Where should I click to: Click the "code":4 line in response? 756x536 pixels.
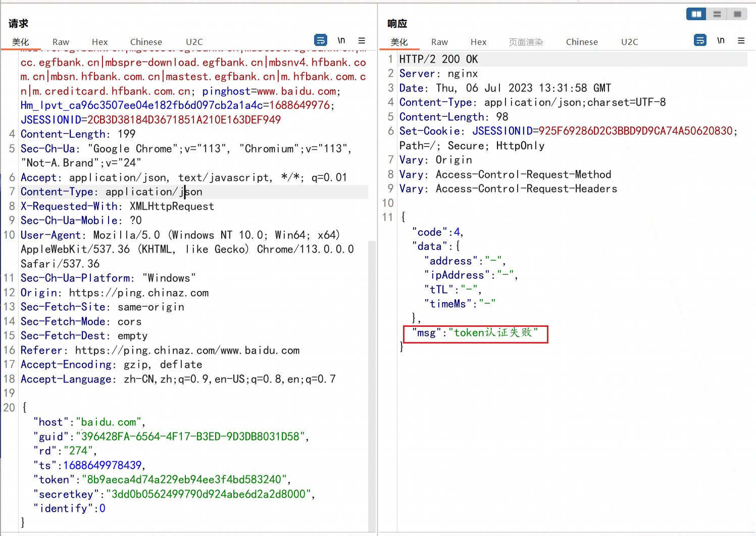(x=437, y=232)
